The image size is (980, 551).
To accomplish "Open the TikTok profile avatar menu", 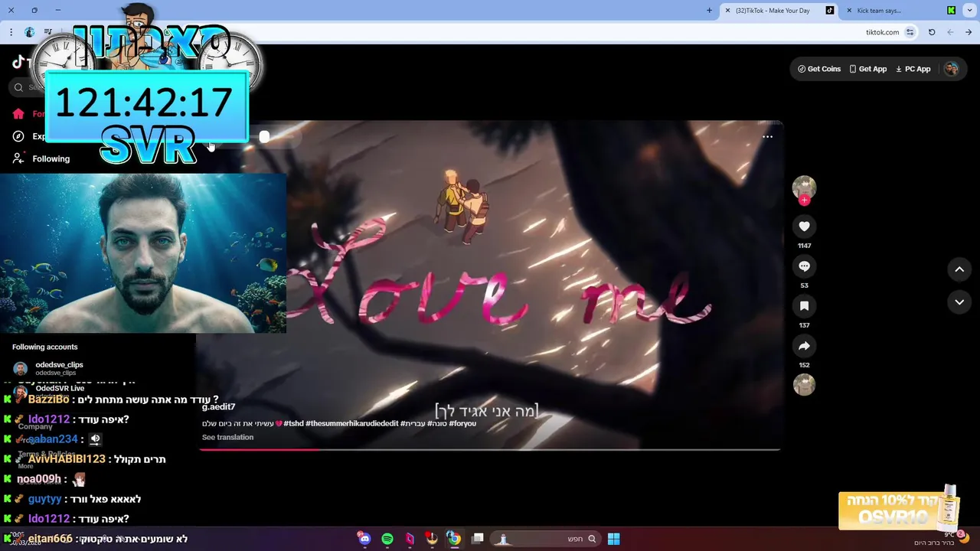I will tap(951, 69).
